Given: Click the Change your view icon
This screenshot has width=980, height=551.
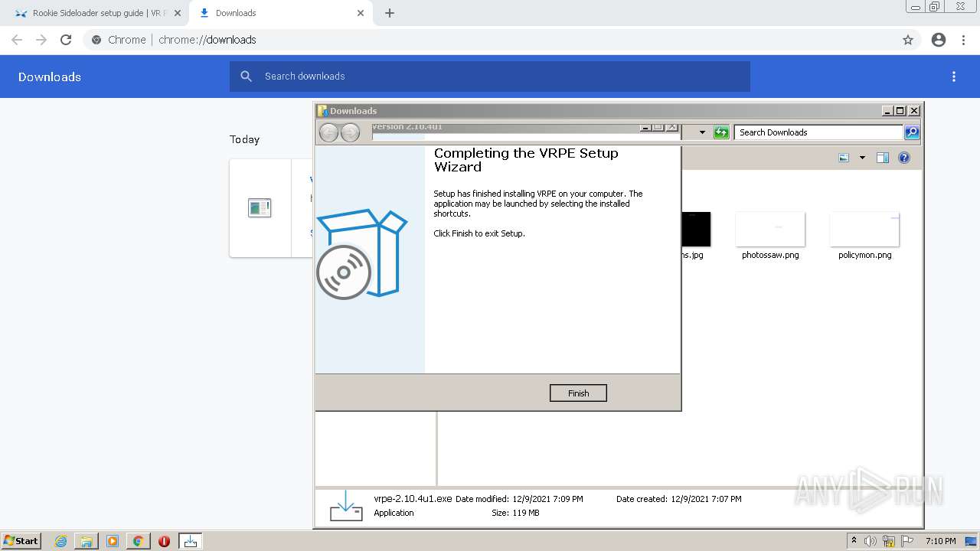Looking at the screenshot, I should [844, 158].
